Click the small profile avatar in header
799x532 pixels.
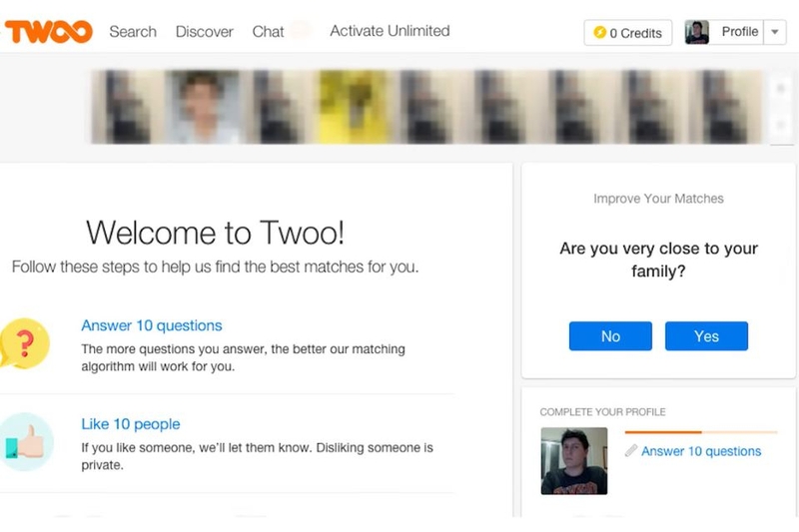696,32
